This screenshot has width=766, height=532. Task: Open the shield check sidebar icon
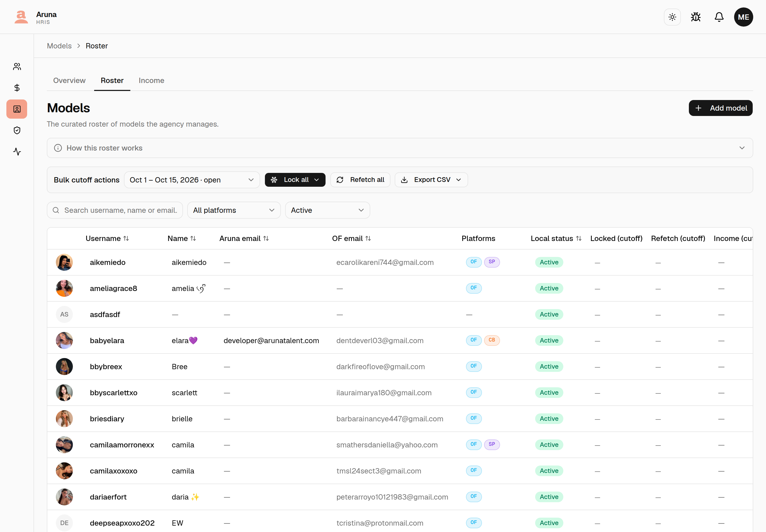click(x=17, y=130)
